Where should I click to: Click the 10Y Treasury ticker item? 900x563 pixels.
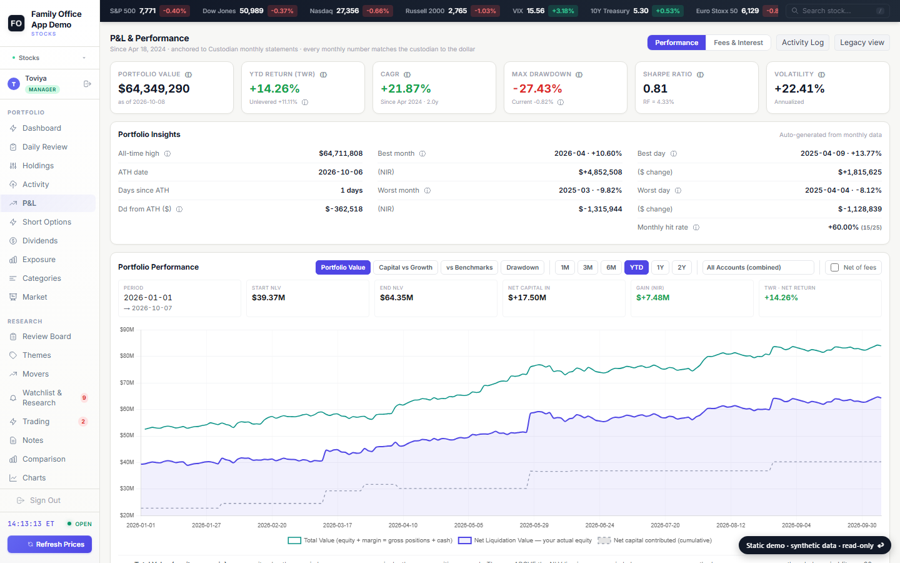pos(636,11)
